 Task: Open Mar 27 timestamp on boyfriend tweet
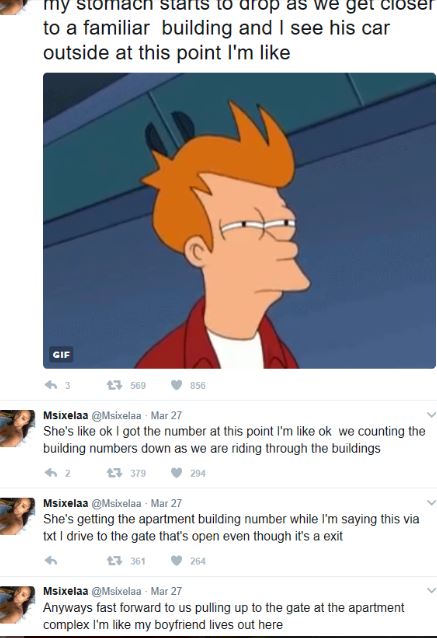[166, 591]
